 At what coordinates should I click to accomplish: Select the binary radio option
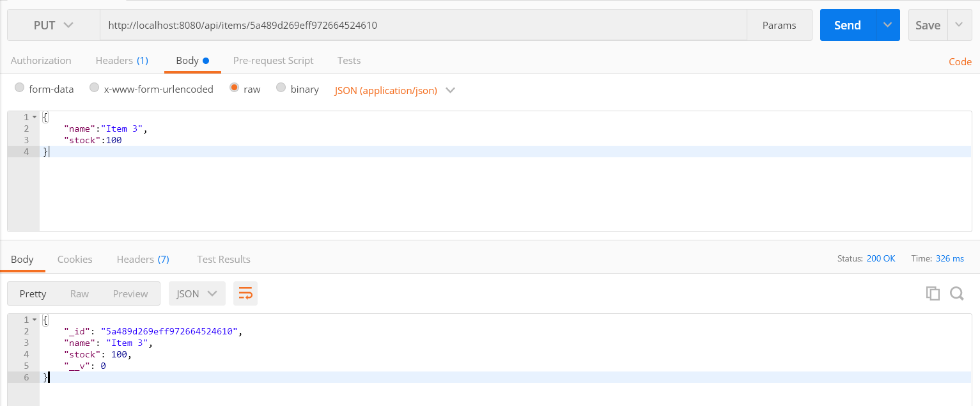coord(281,88)
